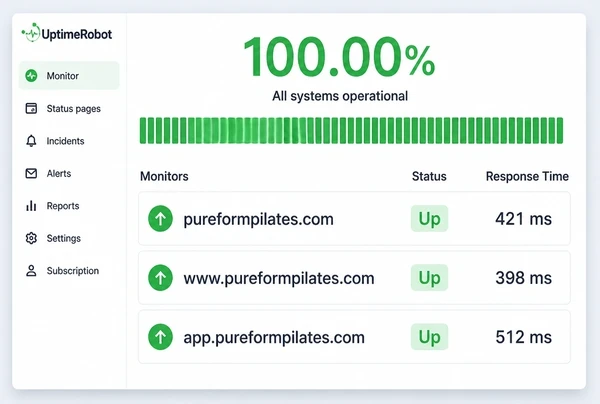Open the Reports section

coord(63,206)
